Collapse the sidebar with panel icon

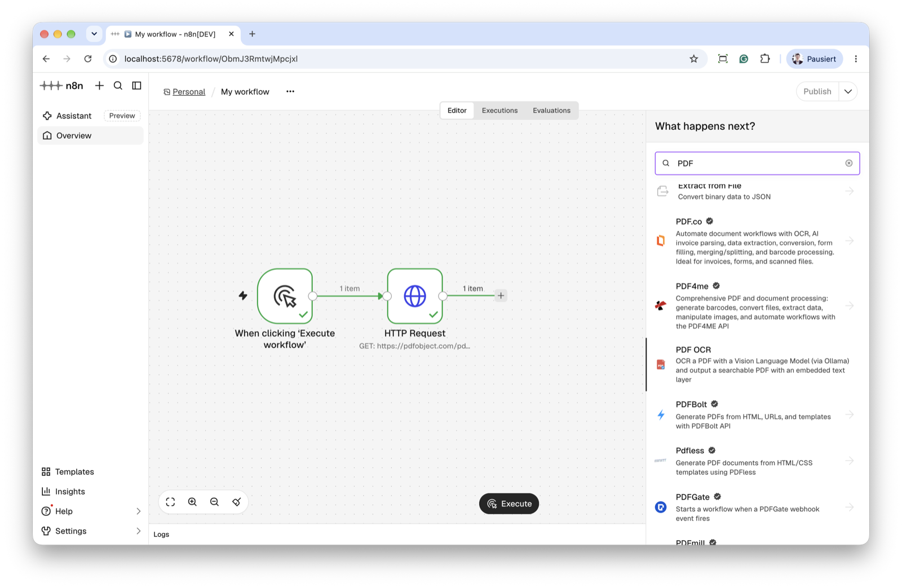pos(136,86)
